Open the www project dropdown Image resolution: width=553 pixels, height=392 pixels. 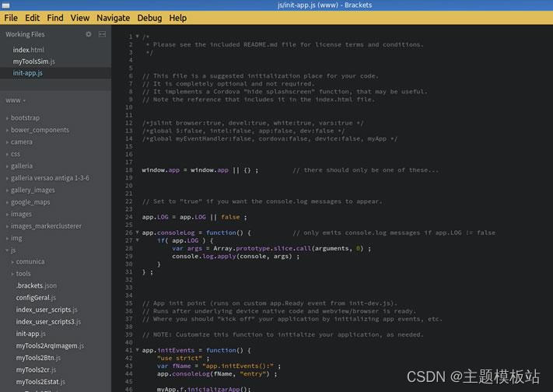coord(16,100)
